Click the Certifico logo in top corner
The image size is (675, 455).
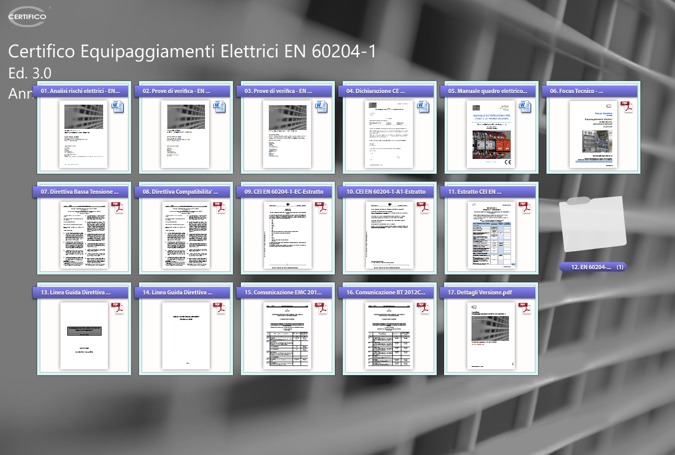pyautogui.click(x=28, y=18)
